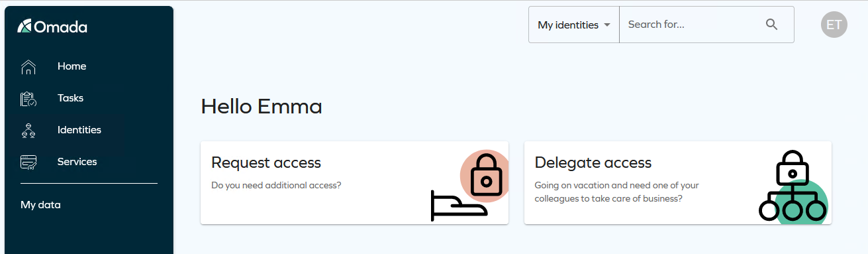The image size is (868, 254).
Task: Open the Delegate access card
Action: pos(677,182)
